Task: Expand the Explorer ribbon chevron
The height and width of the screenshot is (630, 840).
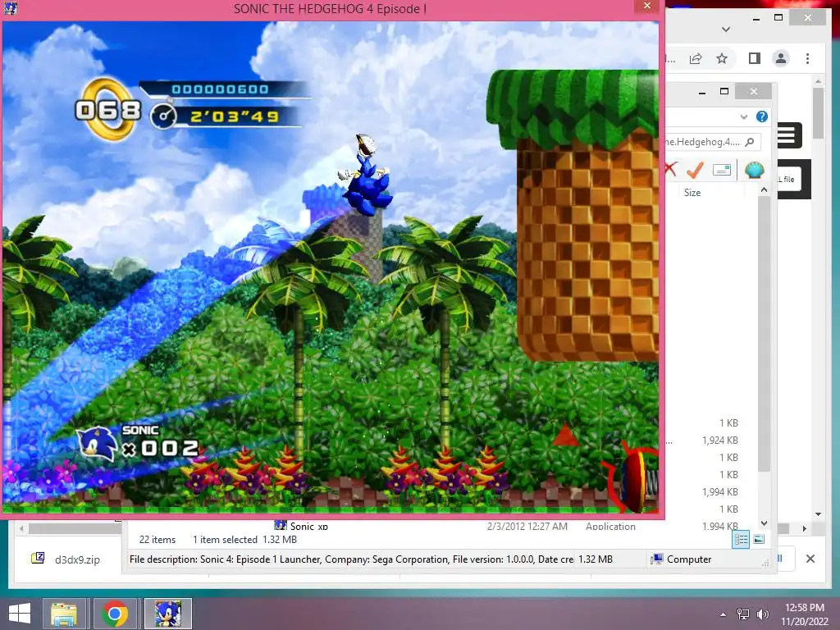Action: (x=743, y=116)
